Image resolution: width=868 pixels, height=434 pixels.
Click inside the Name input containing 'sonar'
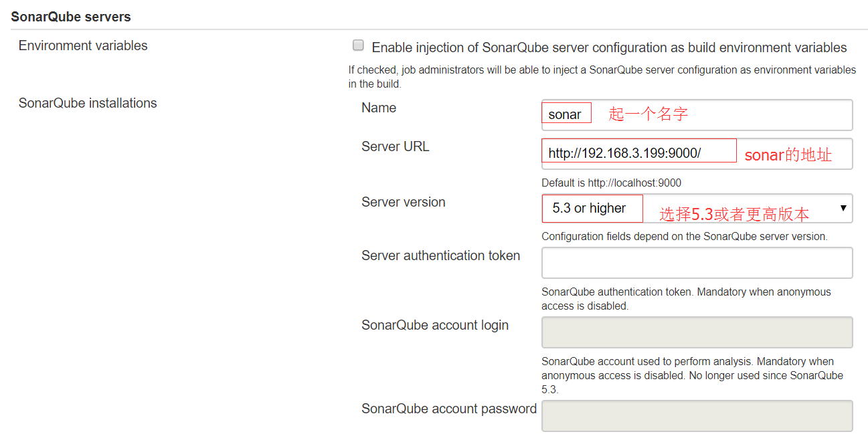566,113
